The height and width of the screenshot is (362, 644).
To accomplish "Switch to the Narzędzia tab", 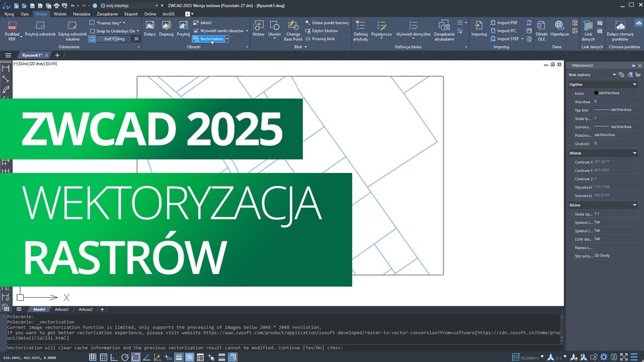I will pyautogui.click(x=82, y=14).
